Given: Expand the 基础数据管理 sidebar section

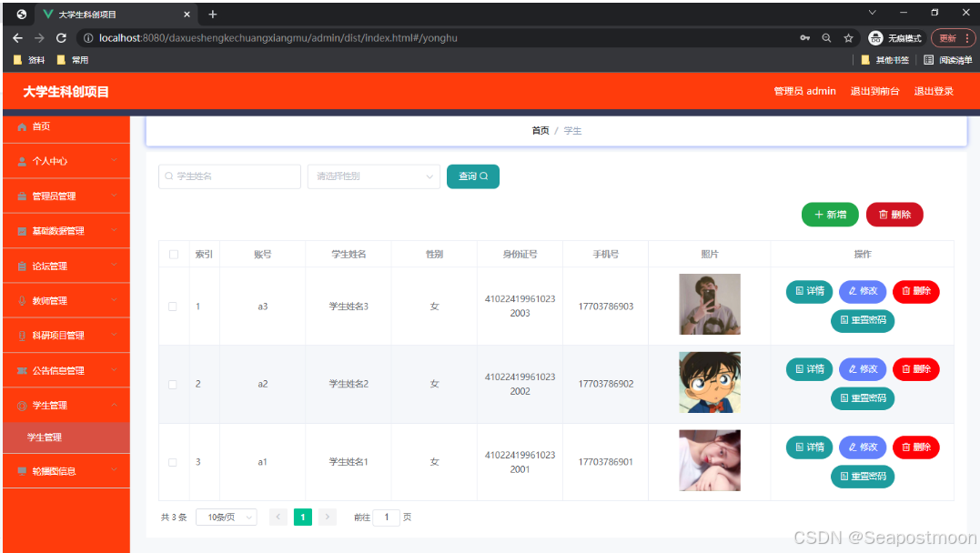Looking at the screenshot, I should pos(20,230).
